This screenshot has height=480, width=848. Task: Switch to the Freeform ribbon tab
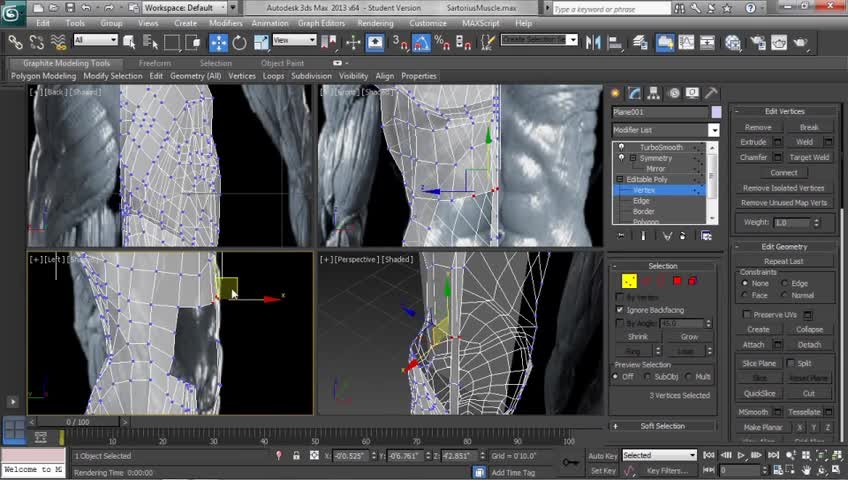click(154, 63)
